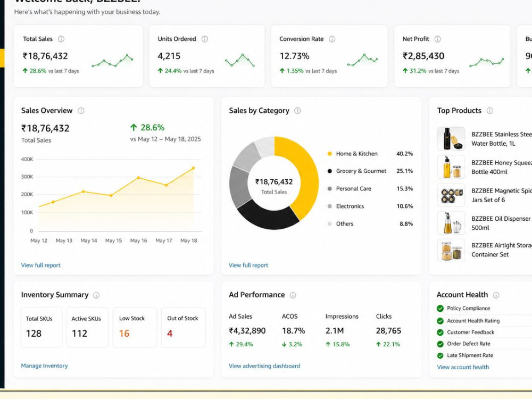Viewport: 532px width, 399px height.
Task: Click info icon next to Total Sales
Action: pos(61,39)
